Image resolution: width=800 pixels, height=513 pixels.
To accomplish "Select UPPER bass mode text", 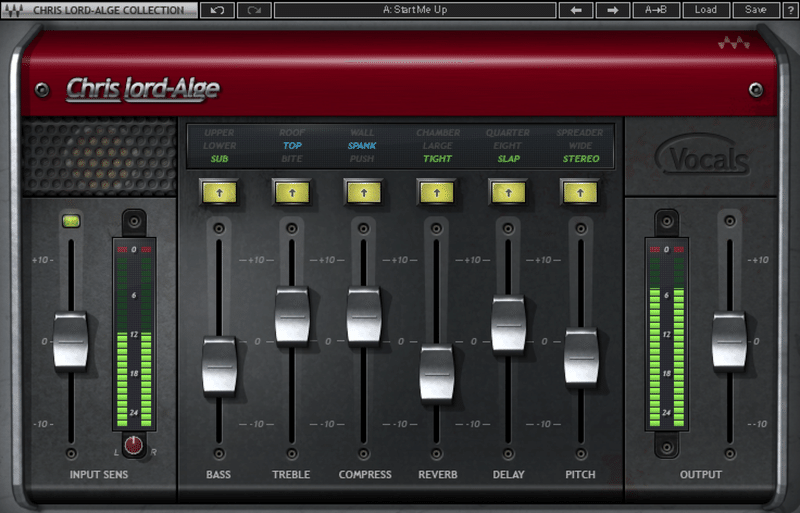I will click(x=219, y=133).
